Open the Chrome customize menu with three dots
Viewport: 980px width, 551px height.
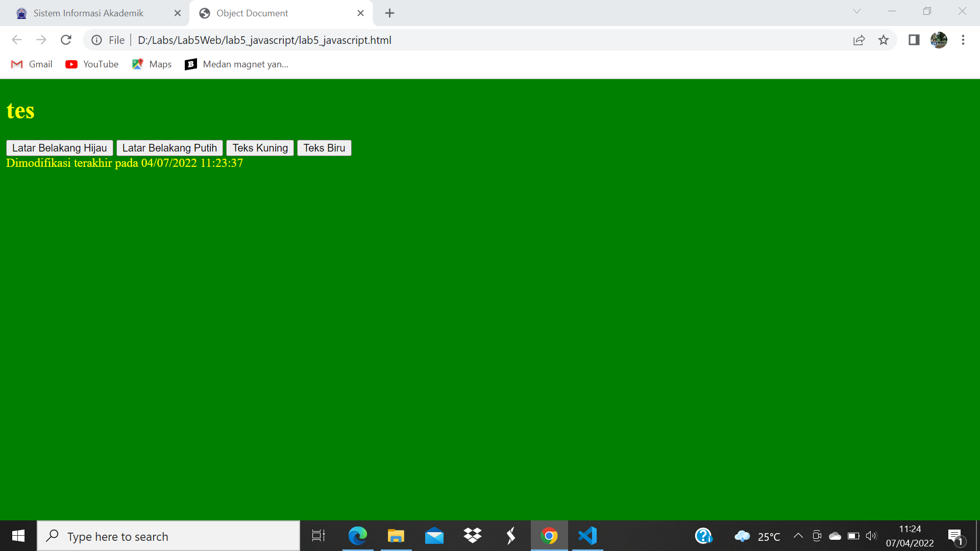(964, 40)
